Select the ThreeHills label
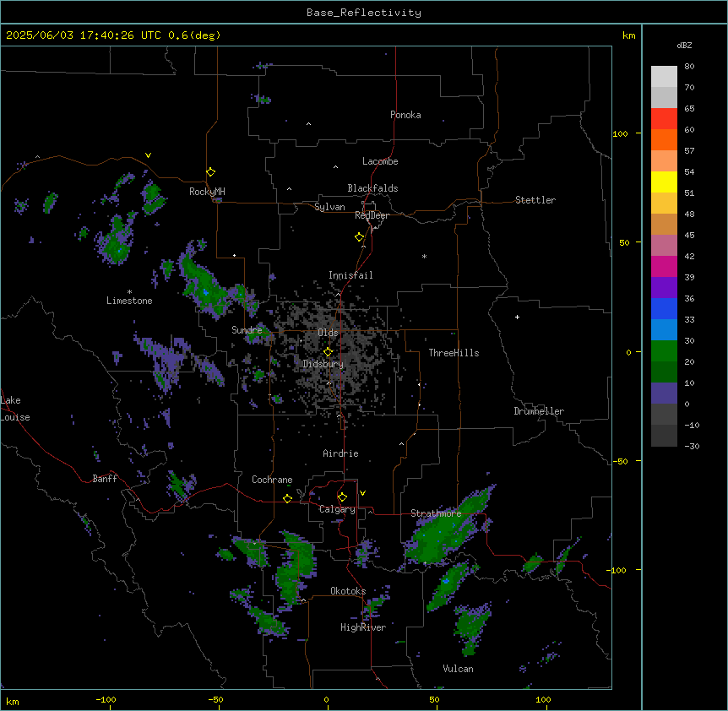 (454, 353)
